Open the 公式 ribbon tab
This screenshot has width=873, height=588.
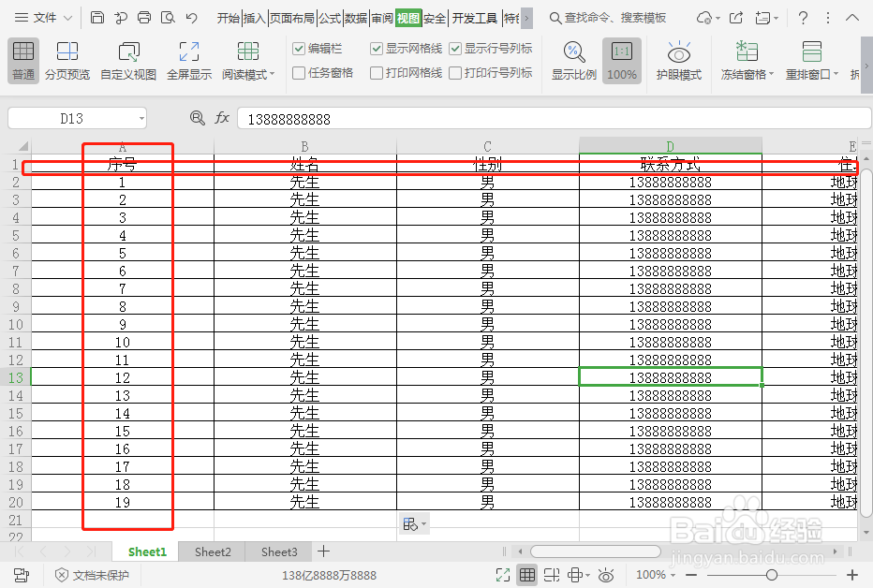(x=330, y=19)
